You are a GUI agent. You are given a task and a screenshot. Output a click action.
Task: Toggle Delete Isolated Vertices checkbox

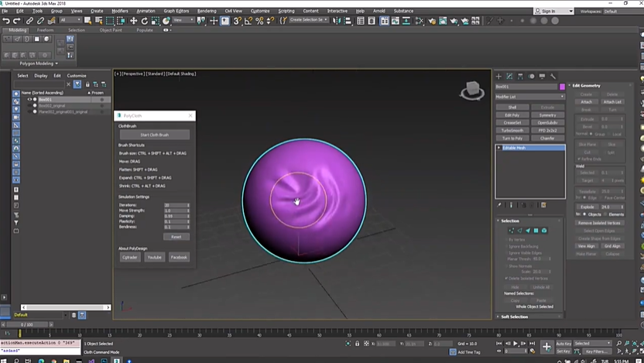pos(506,279)
